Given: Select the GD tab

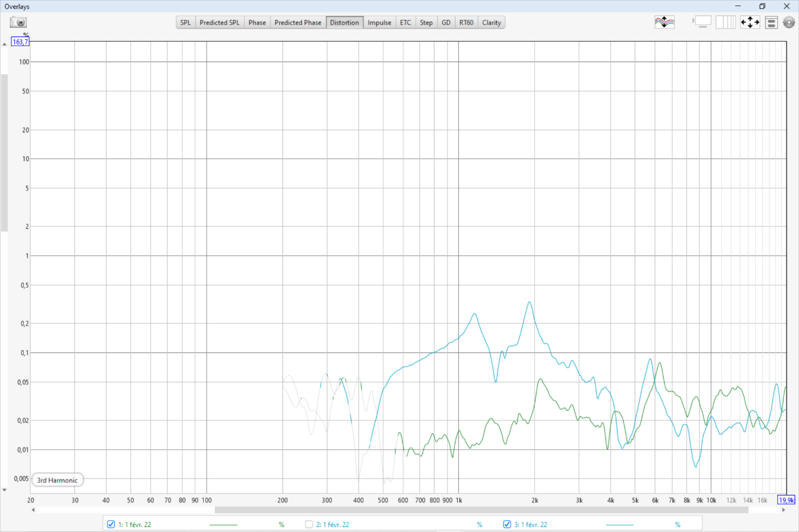Looking at the screenshot, I should (446, 23).
